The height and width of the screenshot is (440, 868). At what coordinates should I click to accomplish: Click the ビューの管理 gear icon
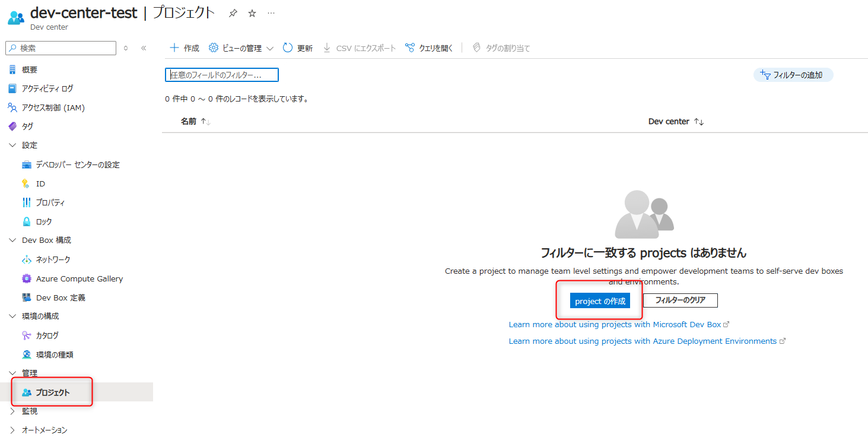[214, 48]
